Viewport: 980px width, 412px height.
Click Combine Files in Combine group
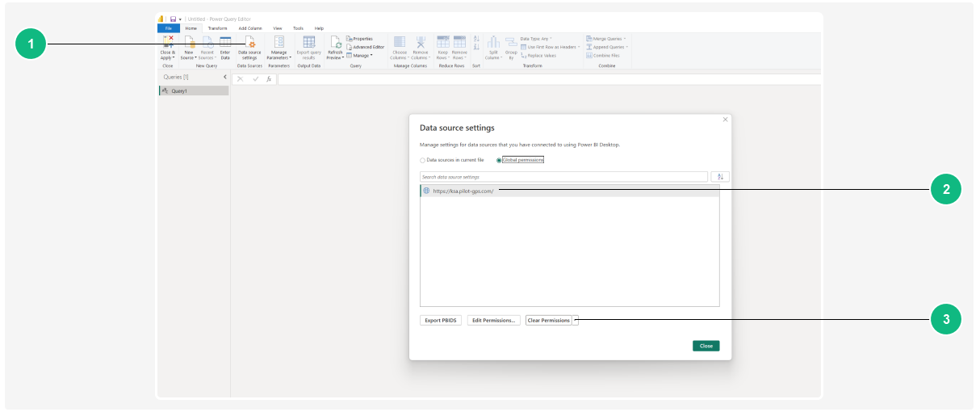603,56
